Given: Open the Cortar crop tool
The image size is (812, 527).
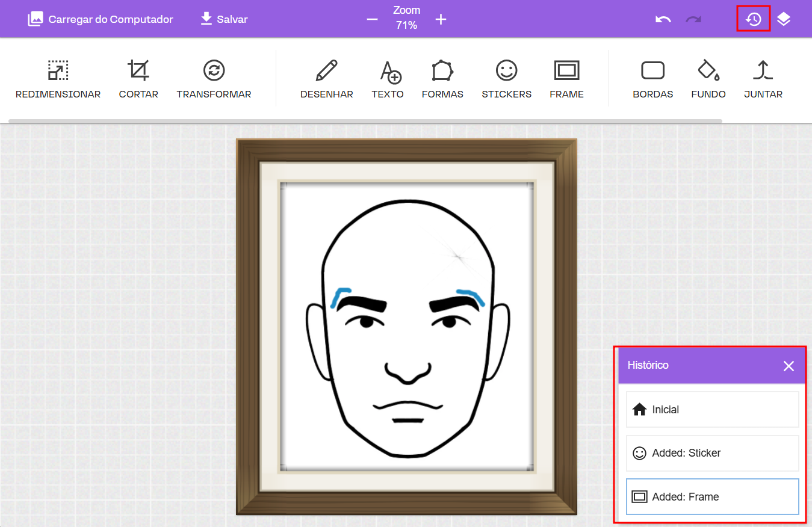Looking at the screenshot, I should pos(138,79).
